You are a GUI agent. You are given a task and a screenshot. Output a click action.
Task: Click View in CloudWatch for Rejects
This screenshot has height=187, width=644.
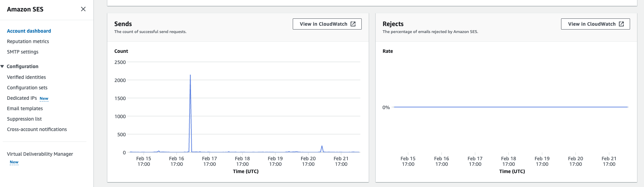click(592, 24)
